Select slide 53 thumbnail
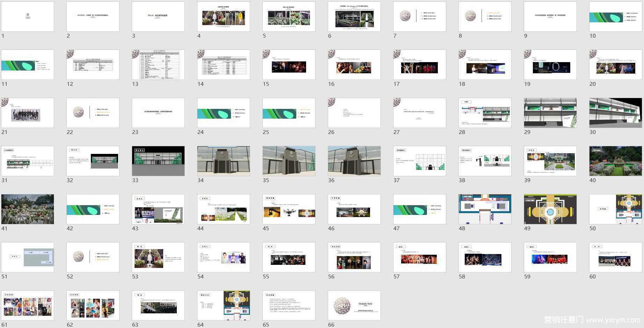This screenshot has height=328, width=644. coord(158,257)
